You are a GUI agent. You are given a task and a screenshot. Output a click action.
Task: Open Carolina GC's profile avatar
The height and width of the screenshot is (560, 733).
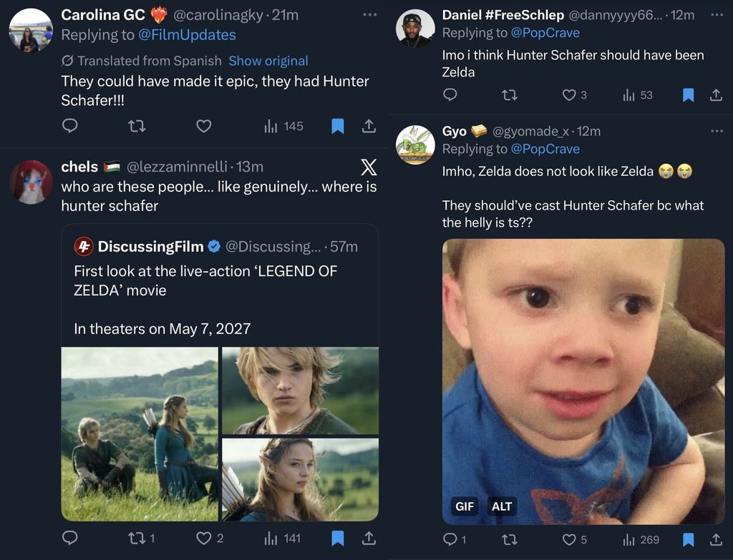click(x=30, y=30)
